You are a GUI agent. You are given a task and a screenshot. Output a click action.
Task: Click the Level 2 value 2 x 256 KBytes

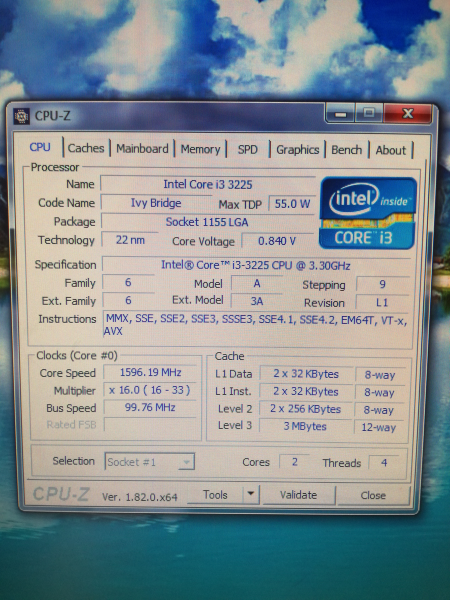click(305, 409)
